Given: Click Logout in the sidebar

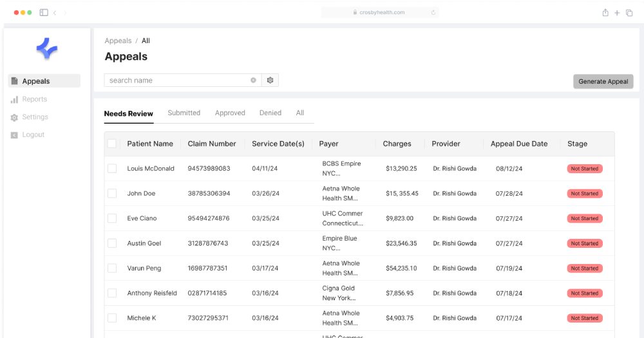Looking at the screenshot, I should [x=33, y=135].
